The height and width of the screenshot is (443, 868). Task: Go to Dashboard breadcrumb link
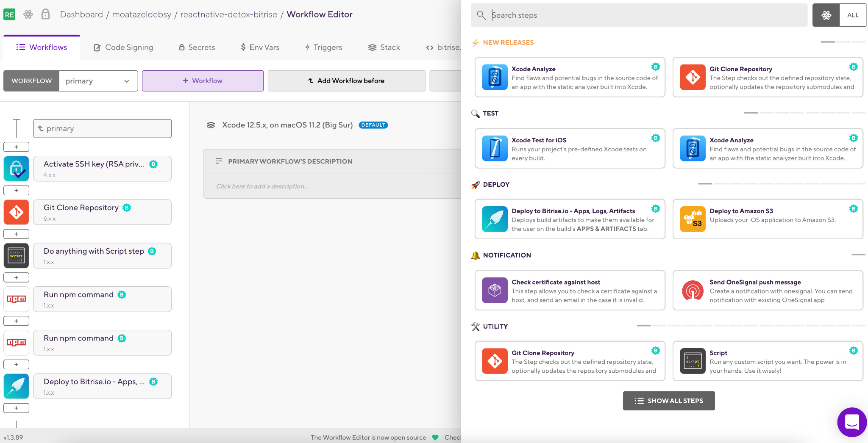pyautogui.click(x=81, y=14)
